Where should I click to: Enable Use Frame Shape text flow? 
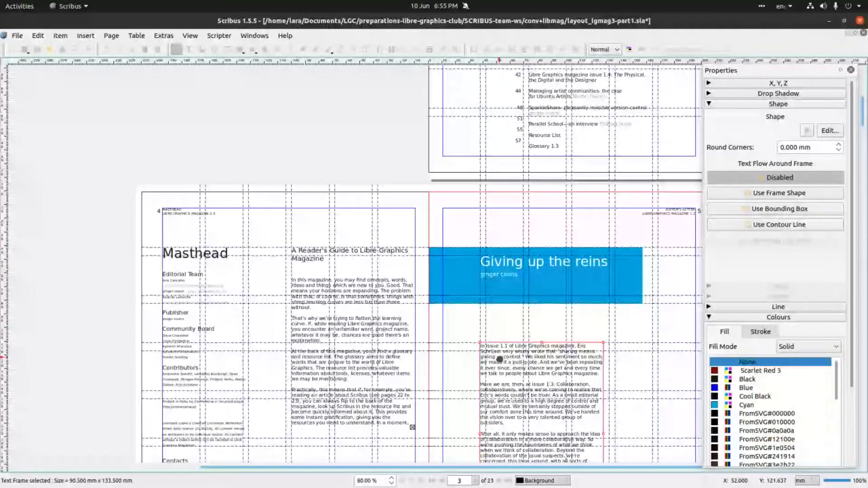coord(775,193)
